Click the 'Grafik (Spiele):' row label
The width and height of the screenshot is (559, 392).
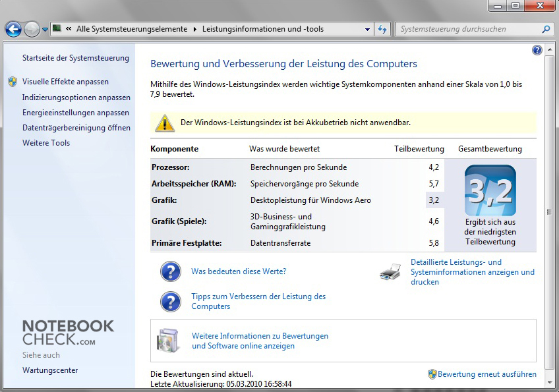click(179, 221)
